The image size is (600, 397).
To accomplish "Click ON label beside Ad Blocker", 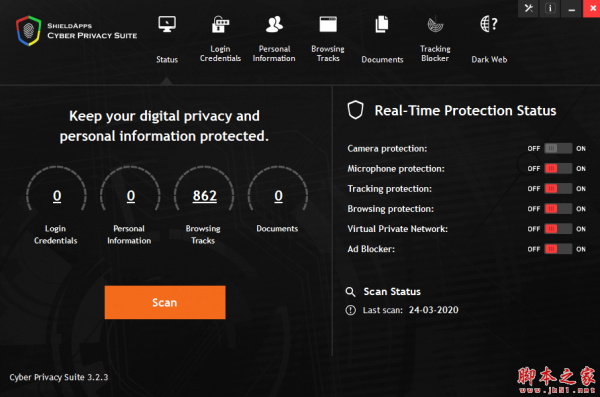I will click(x=581, y=249).
